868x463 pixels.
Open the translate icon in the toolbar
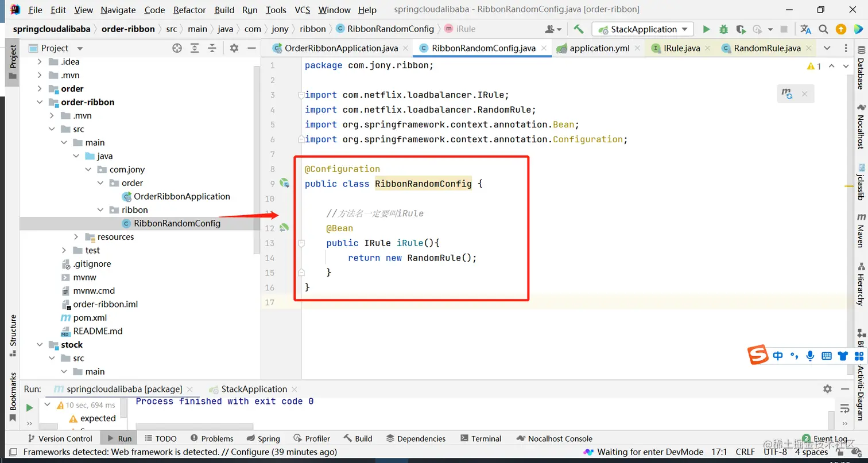coord(805,29)
